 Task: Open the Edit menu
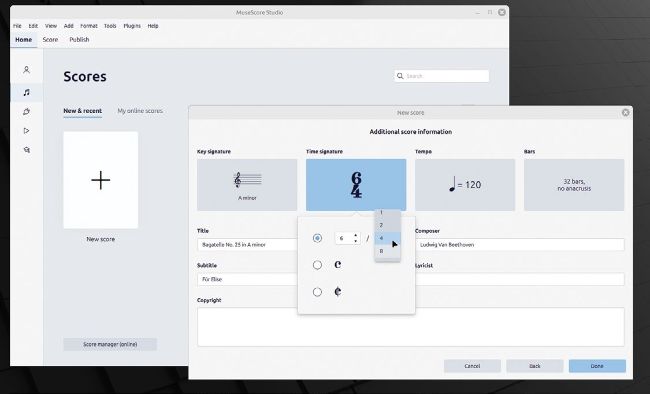[x=33, y=26]
